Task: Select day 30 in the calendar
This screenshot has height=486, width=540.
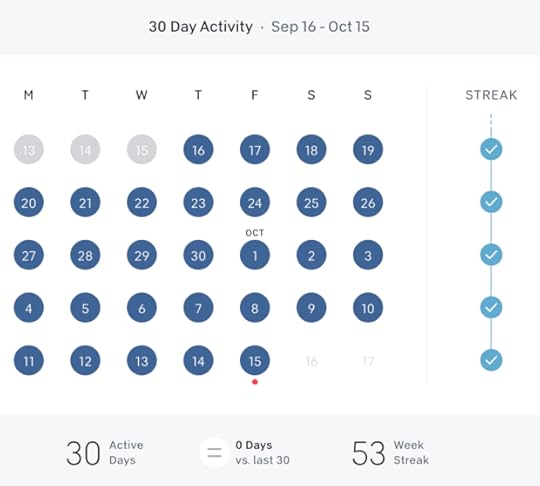Action: tap(198, 255)
